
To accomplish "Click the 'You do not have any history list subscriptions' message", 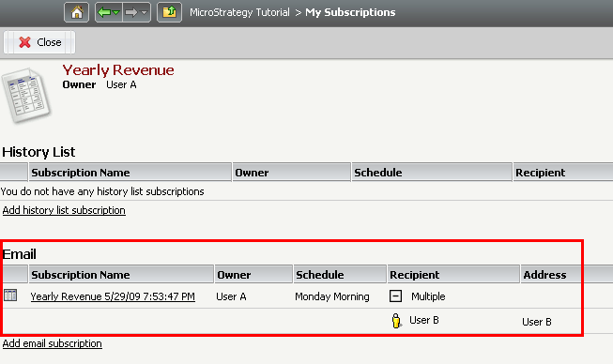I will click(102, 191).
